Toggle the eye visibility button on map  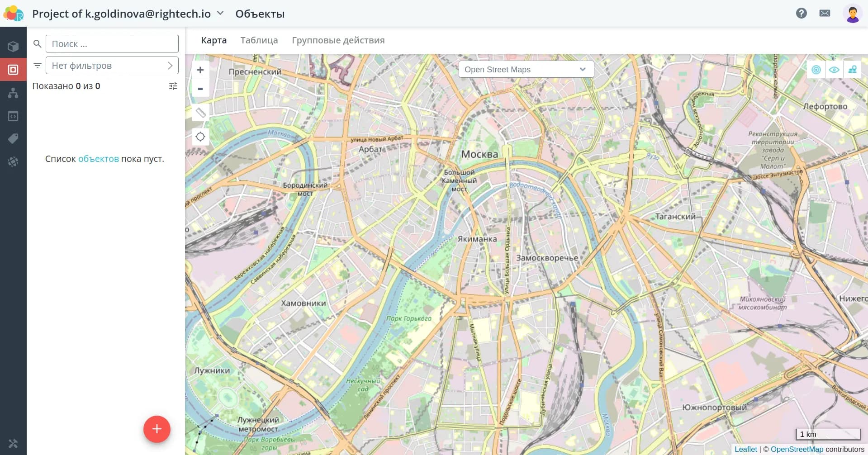[x=834, y=70]
